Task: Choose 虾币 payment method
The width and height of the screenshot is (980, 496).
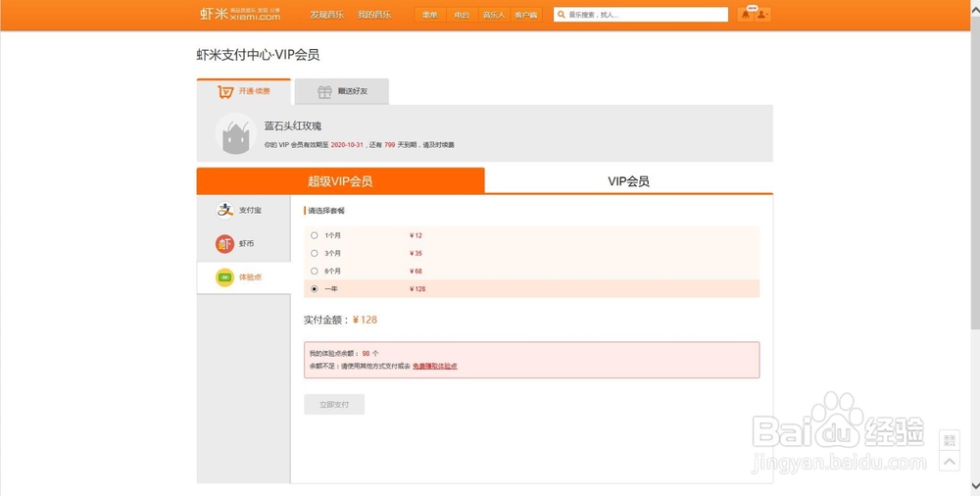Action: click(x=244, y=244)
